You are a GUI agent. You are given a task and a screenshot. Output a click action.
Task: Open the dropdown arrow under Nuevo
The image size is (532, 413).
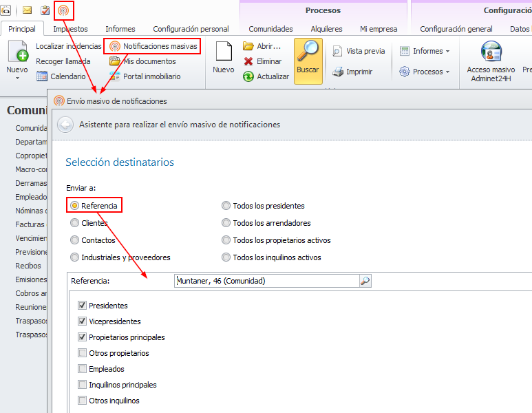[x=17, y=78]
